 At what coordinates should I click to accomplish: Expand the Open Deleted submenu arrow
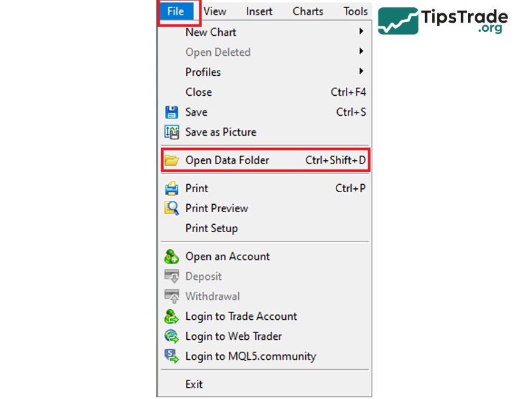[361, 52]
